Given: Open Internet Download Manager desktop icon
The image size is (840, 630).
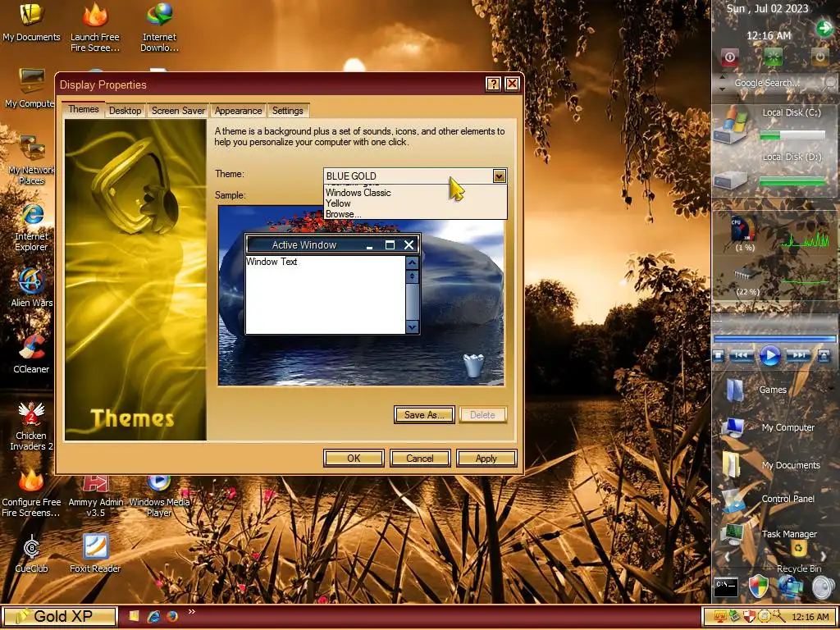Looking at the screenshot, I should click(159, 27).
